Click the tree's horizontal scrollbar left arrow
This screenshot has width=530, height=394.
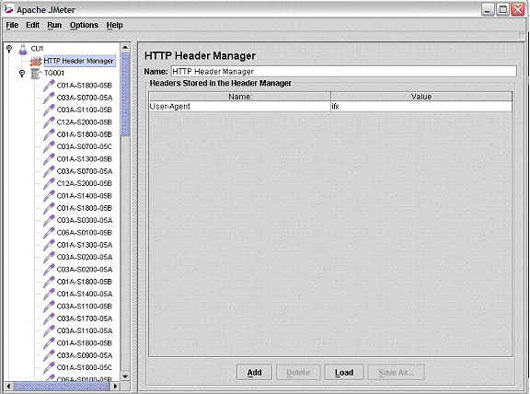pos(9,386)
